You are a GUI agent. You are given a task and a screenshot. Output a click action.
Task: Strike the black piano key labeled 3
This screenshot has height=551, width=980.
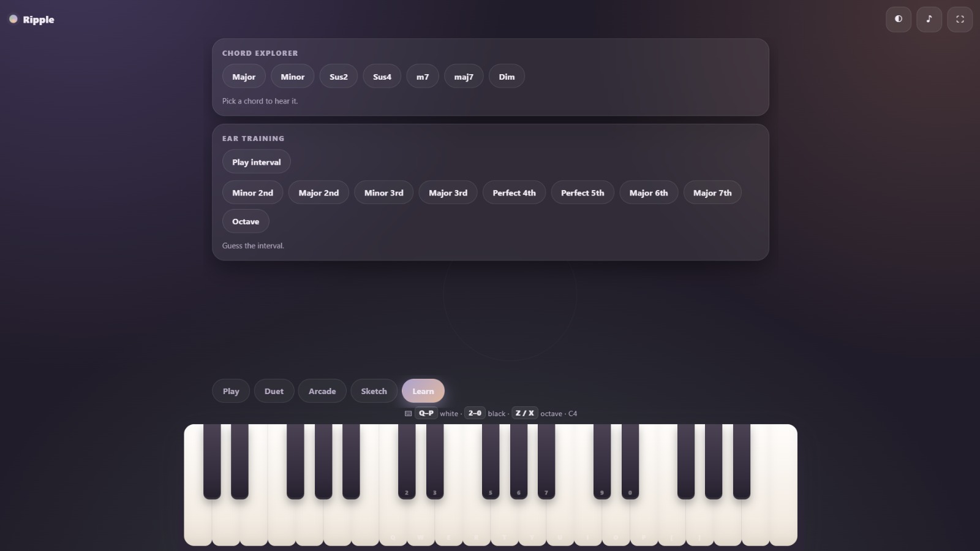(435, 461)
